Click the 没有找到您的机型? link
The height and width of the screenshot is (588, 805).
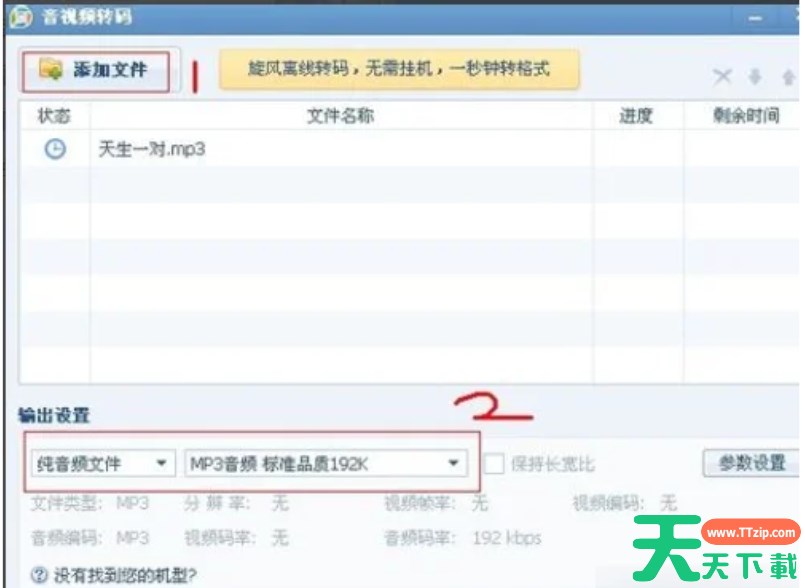(x=125, y=575)
